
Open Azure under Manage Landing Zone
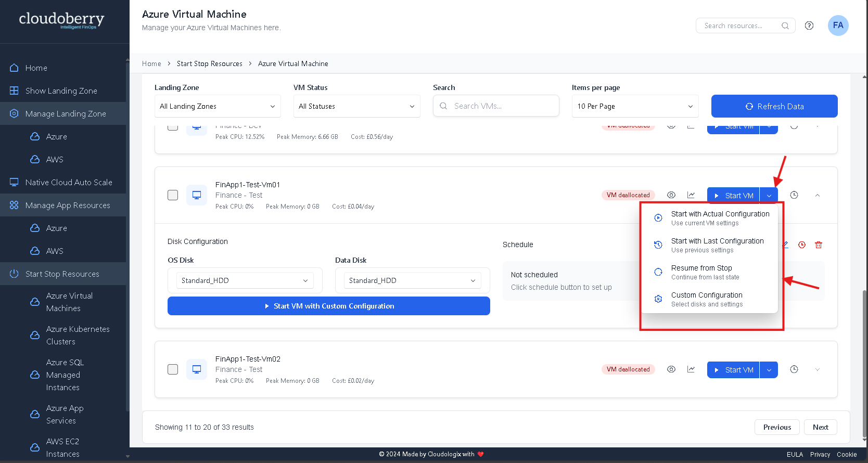click(57, 136)
